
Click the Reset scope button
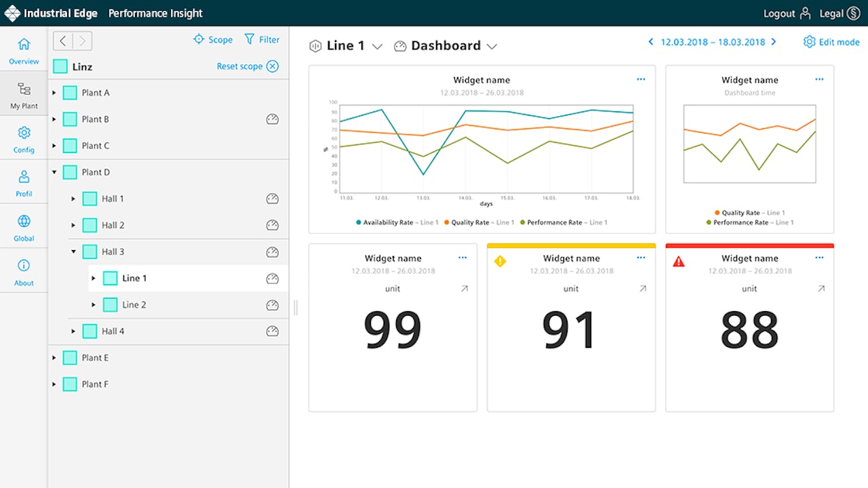pyautogui.click(x=241, y=66)
